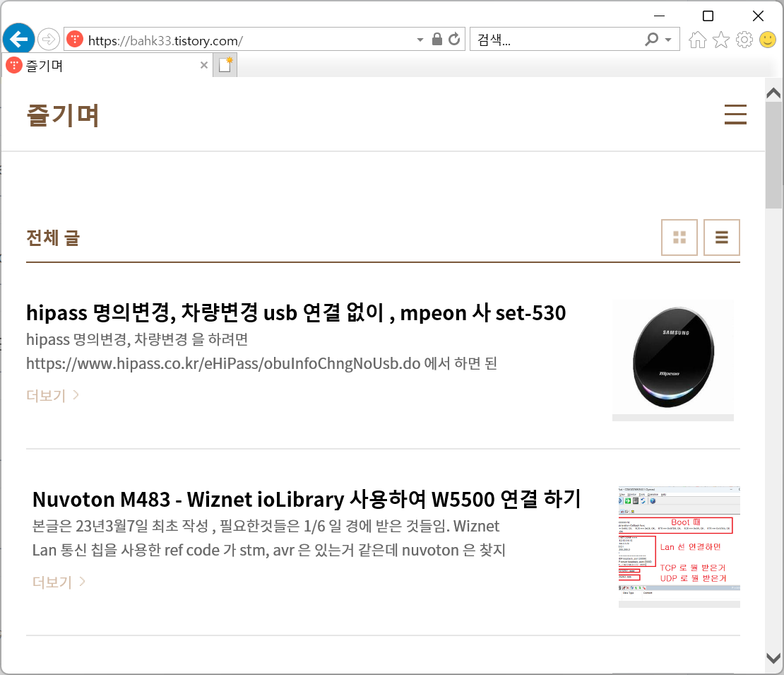Click the hipass post excerpt text
Viewport: 784px width, 675px height.
click(261, 351)
